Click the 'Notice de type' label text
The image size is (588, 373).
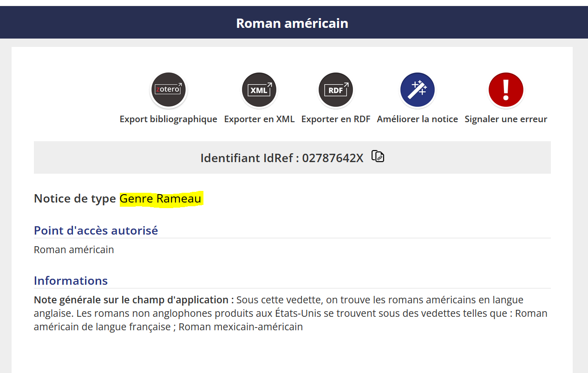(75, 199)
